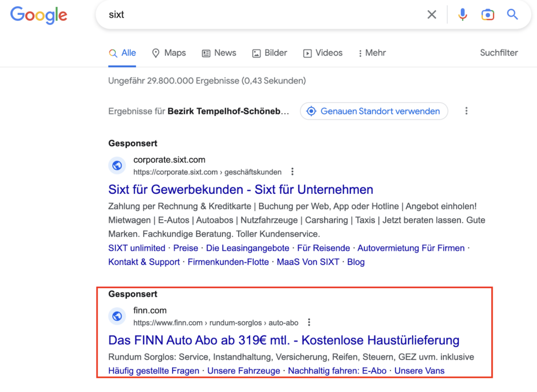Screen dimensions: 537x392
Task: Start voice search with the microphone icon
Action: click(x=463, y=14)
